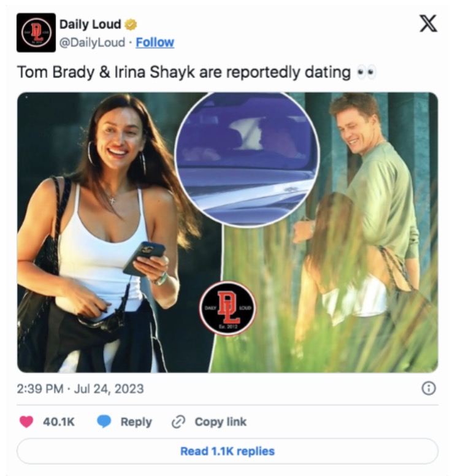
Task: Click the Reply text label
Action: pos(136,422)
